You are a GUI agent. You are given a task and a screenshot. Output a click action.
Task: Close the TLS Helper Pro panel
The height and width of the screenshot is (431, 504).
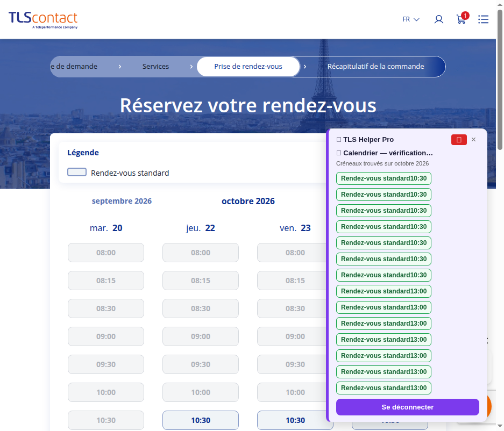473,139
